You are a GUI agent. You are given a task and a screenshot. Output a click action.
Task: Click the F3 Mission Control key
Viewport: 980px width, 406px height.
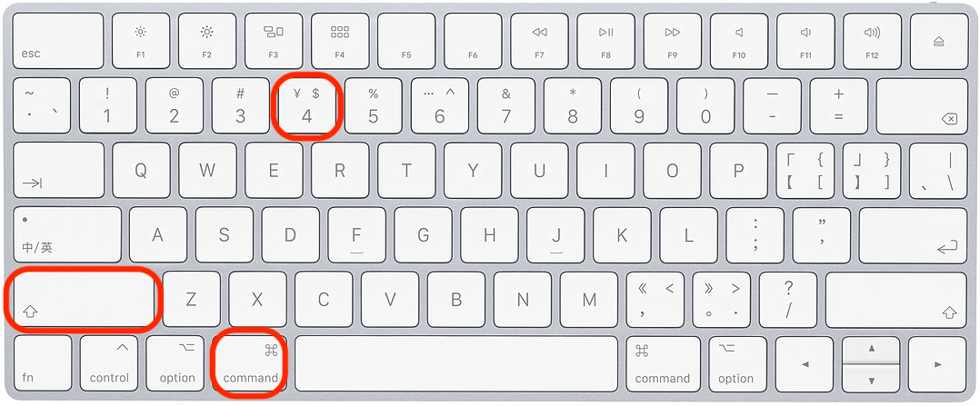tap(273, 41)
